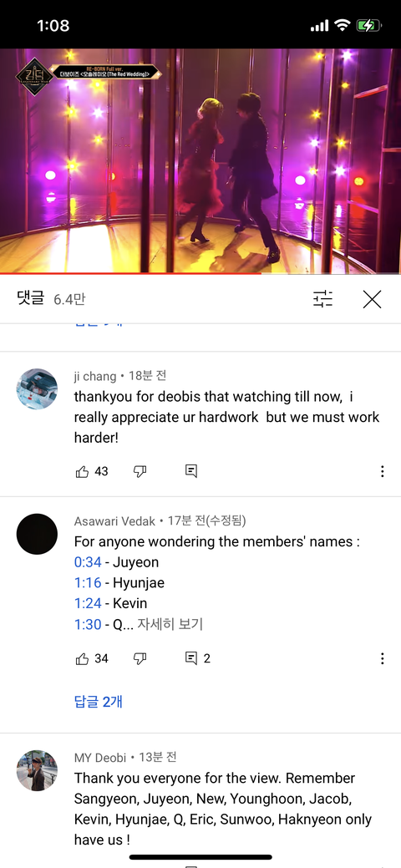Viewport: 401px width, 868px height.
Task: Jump to timestamp 1:16 for Hyunjae
Action: click(88, 583)
